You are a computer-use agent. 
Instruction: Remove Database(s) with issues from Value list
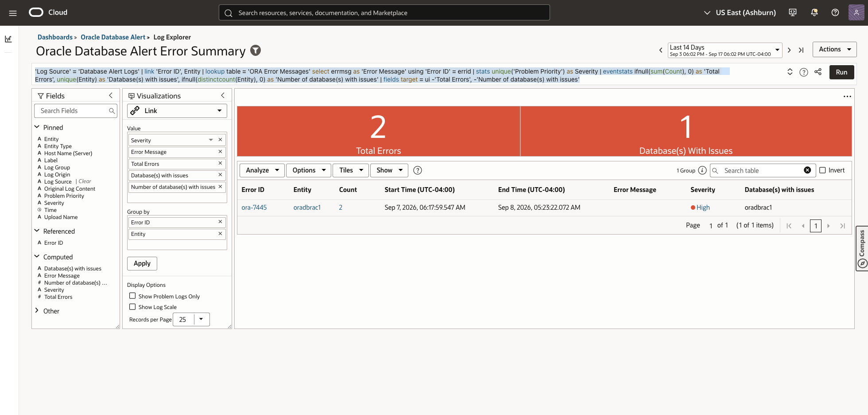[220, 175]
